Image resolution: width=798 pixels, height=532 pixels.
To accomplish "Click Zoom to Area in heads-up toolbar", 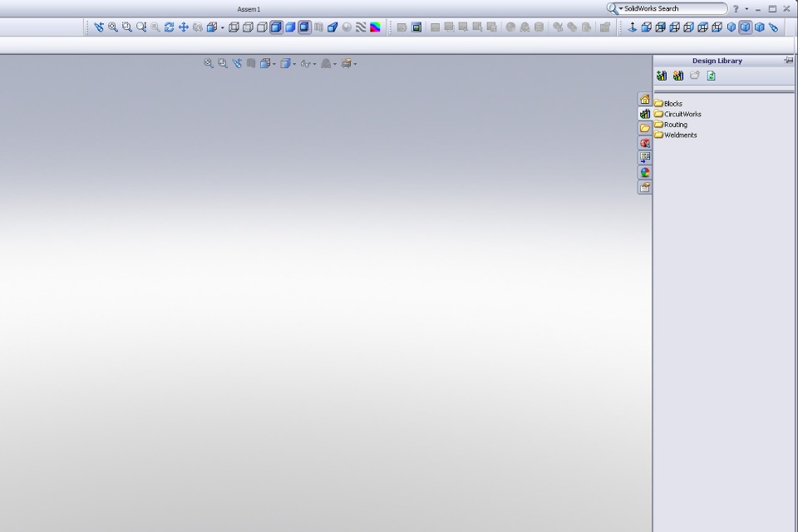I will (223, 63).
